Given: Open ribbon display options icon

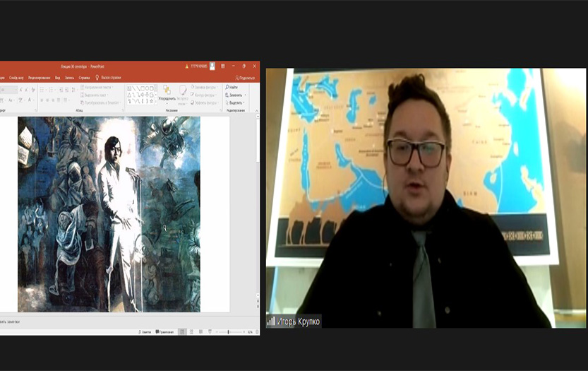Looking at the screenshot, I should (x=223, y=66).
